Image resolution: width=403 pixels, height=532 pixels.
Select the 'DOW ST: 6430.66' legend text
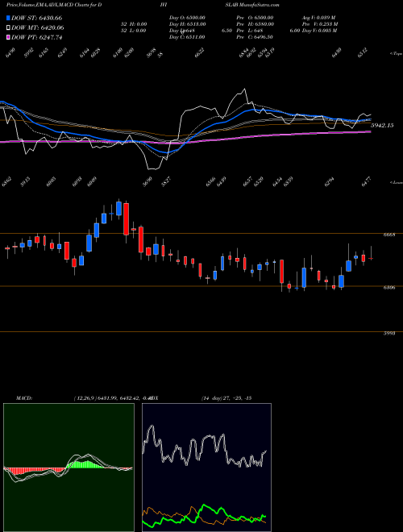[36, 18]
